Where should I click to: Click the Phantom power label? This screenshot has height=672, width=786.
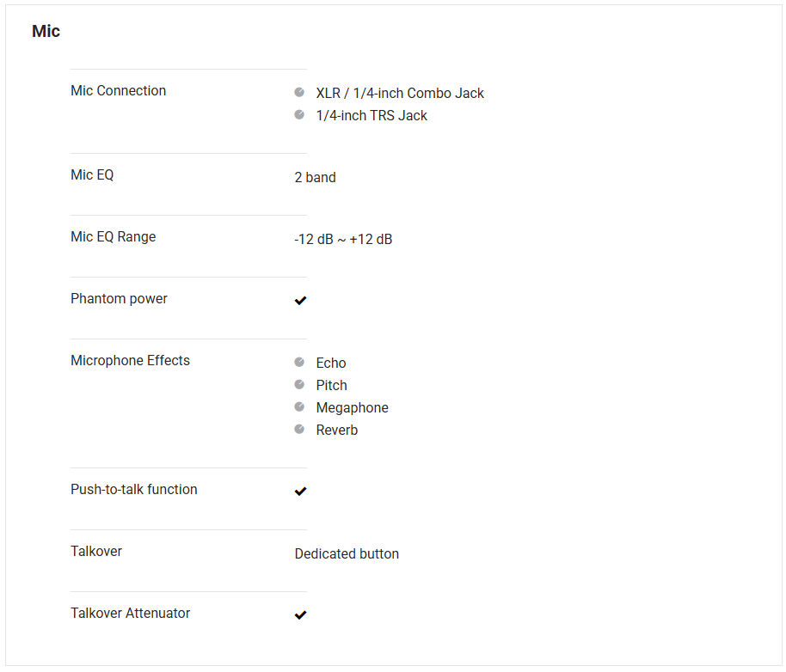pos(119,299)
